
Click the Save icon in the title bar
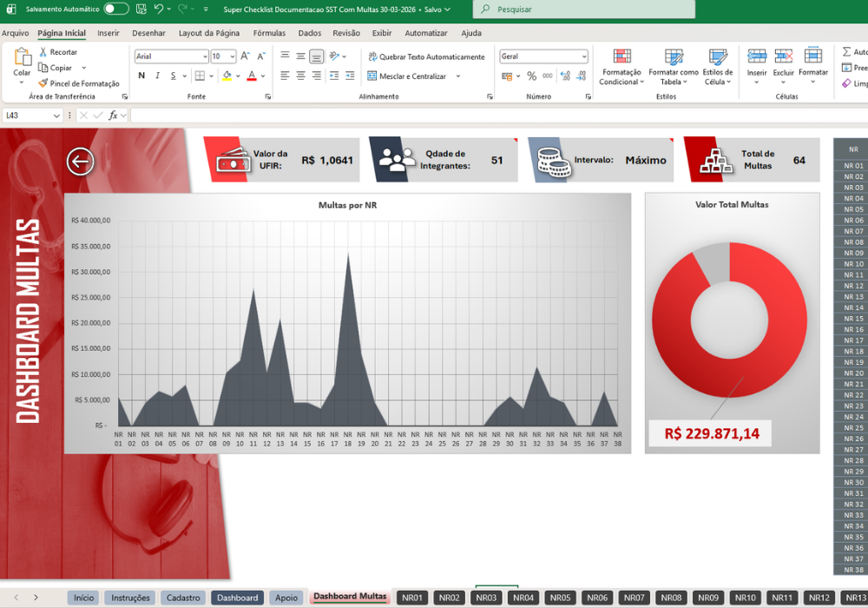pos(141,9)
